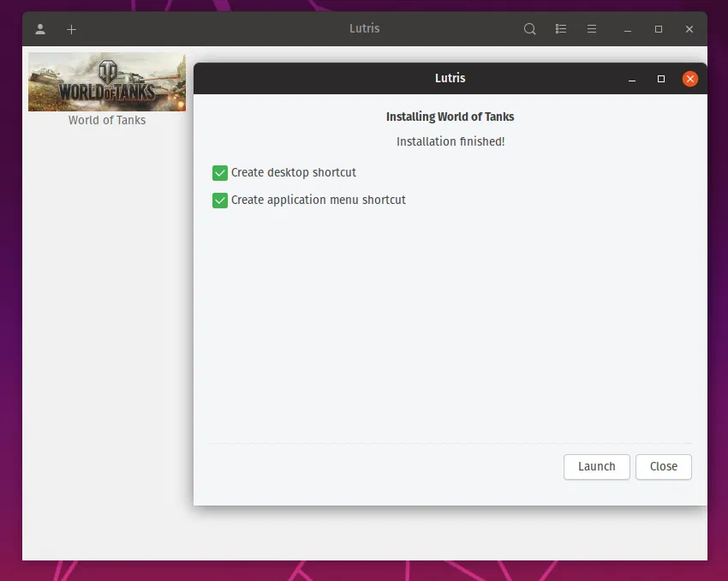The width and height of the screenshot is (728, 581).
Task: Click the Close button in the installer
Action: [664, 467]
